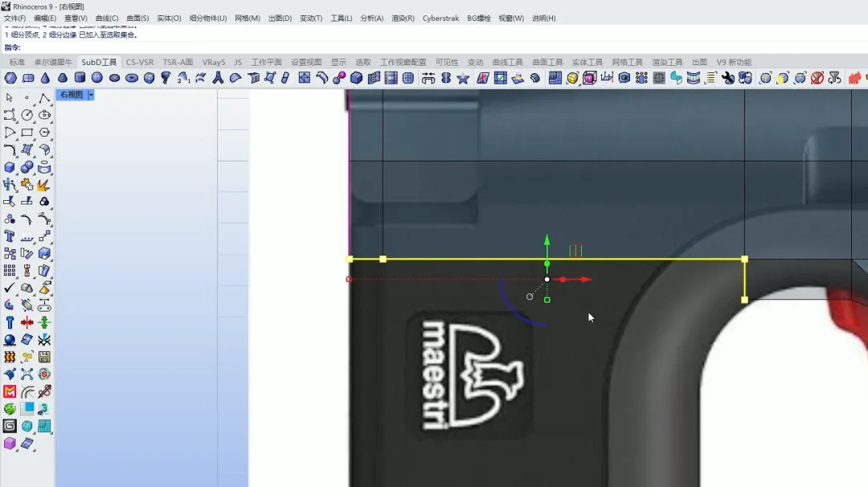The width and height of the screenshot is (868, 487).
Task: Open the 曲面(S) menu
Action: click(137, 18)
